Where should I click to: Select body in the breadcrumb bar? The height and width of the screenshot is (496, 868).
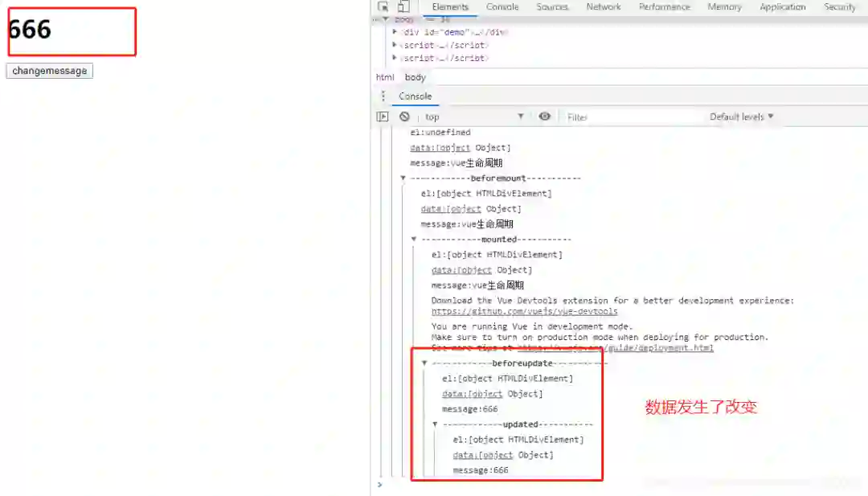tap(416, 77)
